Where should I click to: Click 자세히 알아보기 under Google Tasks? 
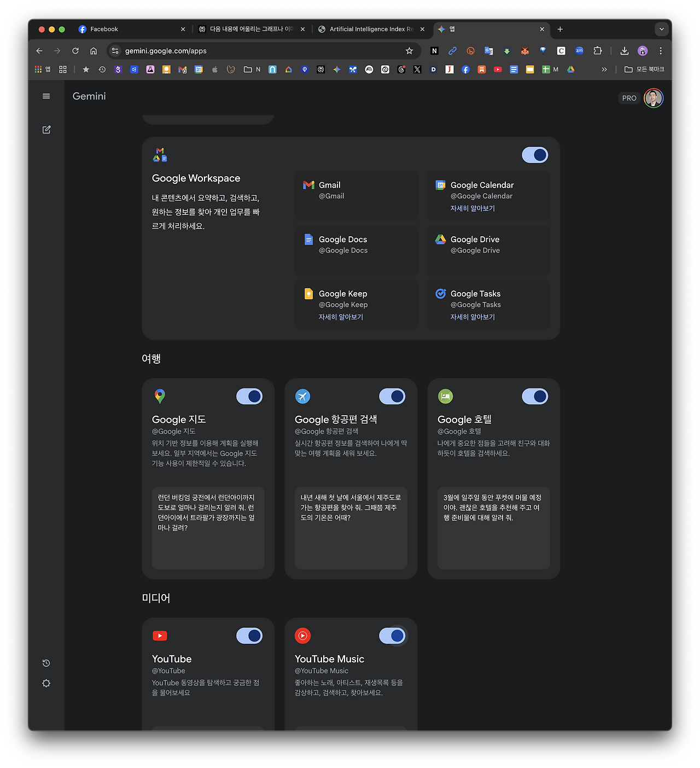(x=472, y=317)
